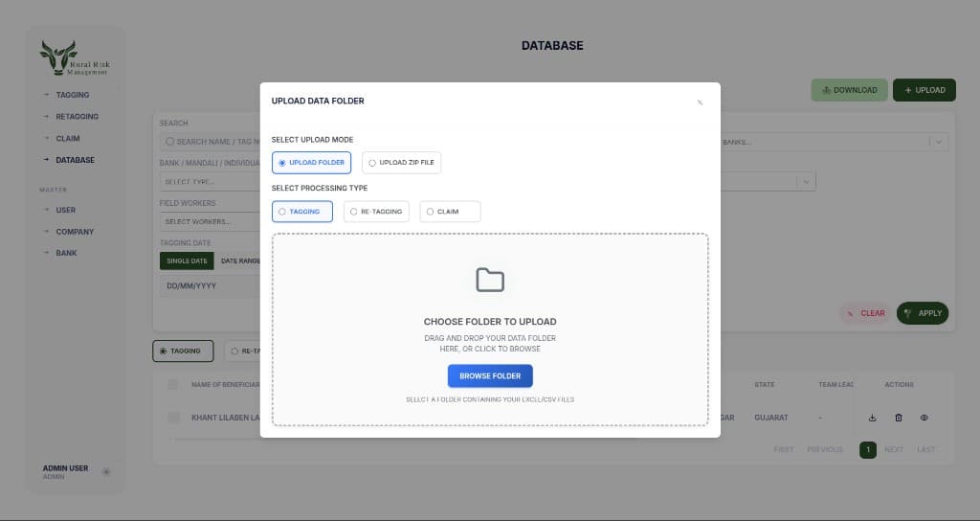
Task: Select the Single Date toggle
Action: [187, 260]
